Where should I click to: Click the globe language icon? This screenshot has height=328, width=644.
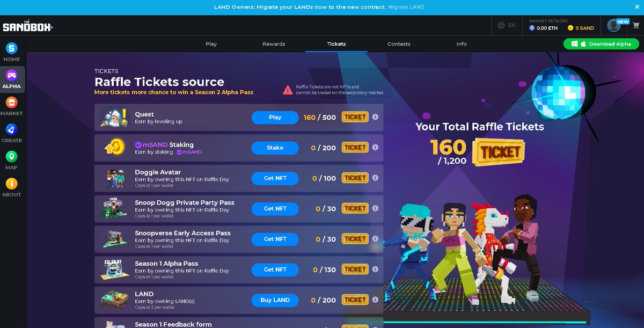(x=501, y=25)
